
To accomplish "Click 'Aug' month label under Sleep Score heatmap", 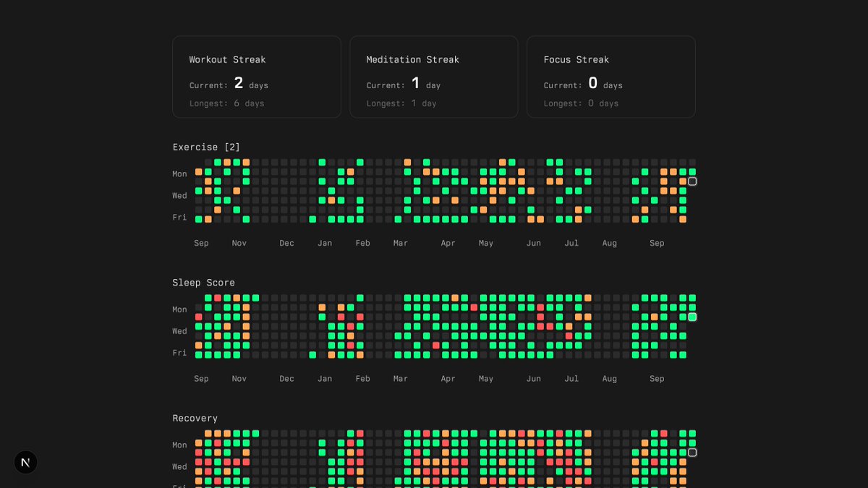I will pyautogui.click(x=610, y=378).
